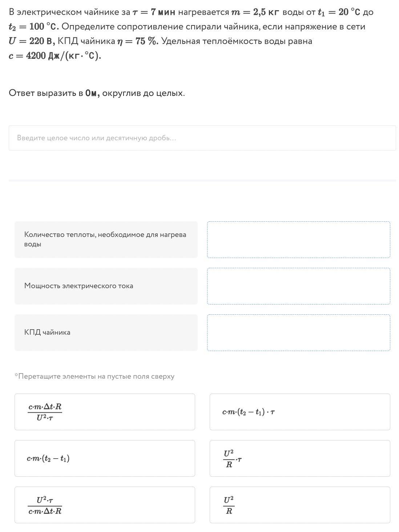Pick the c·m·(t₂−t₁)·τ formula card
Viewport: 399px width, 532px height.
click(299, 412)
